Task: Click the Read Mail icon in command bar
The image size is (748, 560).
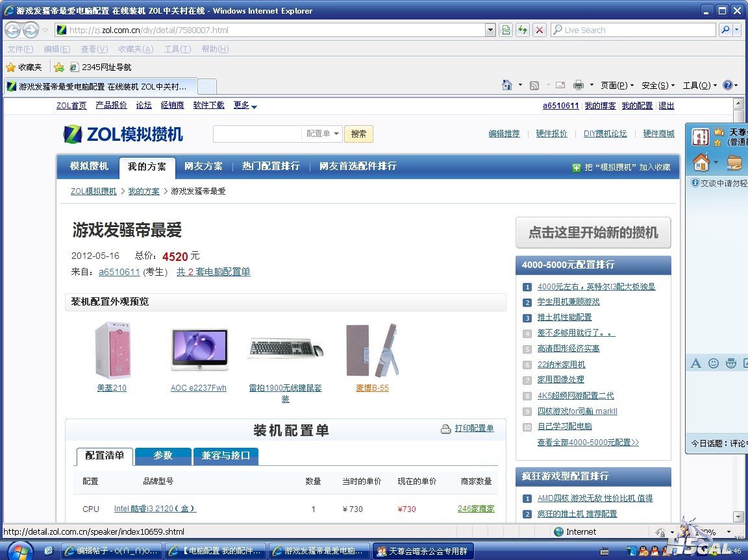Action: coord(560,85)
